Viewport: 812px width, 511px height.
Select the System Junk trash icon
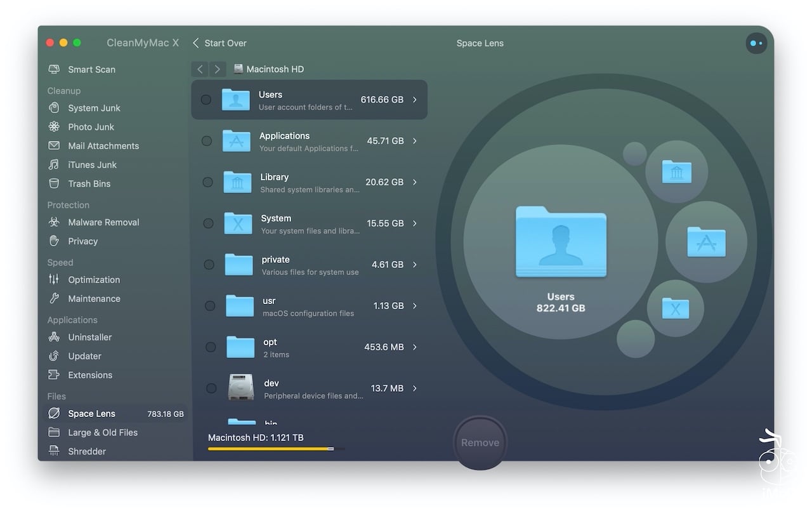(x=54, y=108)
